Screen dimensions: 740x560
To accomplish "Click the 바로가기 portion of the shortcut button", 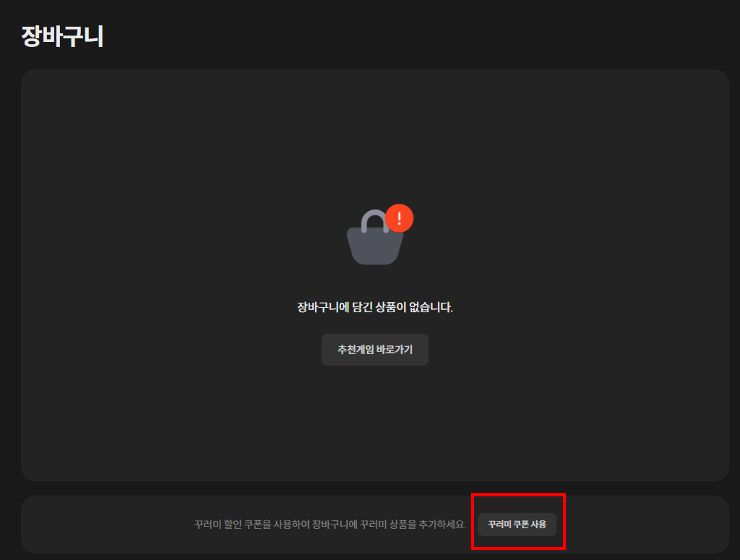I will (395, 350).
